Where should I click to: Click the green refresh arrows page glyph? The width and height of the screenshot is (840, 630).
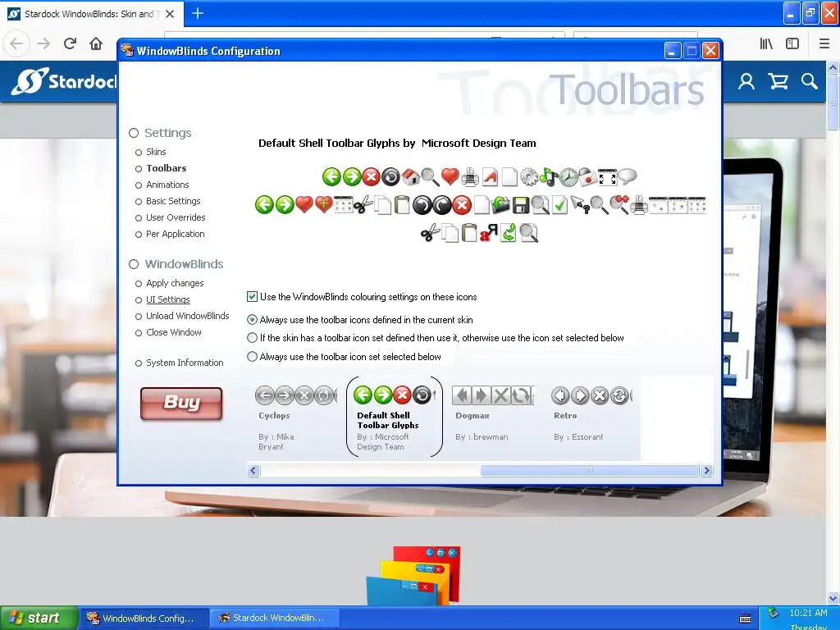tap(509, 233)
